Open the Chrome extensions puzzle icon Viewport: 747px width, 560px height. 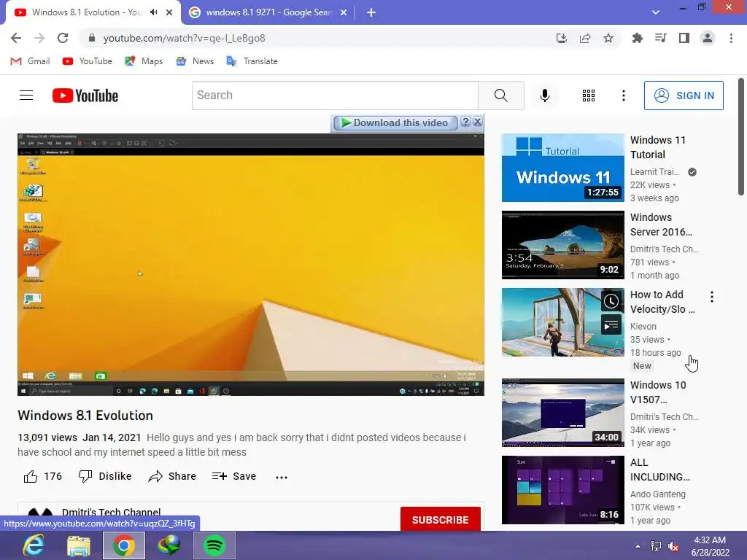(638, 38)
